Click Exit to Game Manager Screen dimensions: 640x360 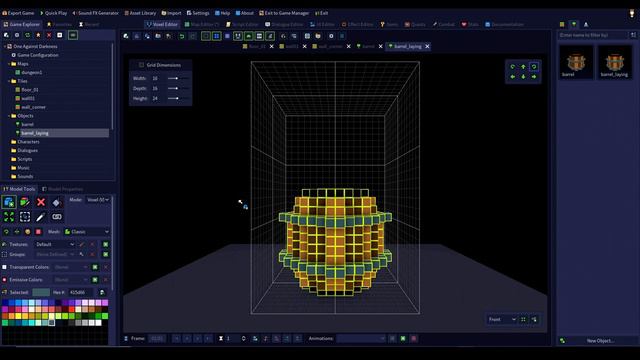284,13
